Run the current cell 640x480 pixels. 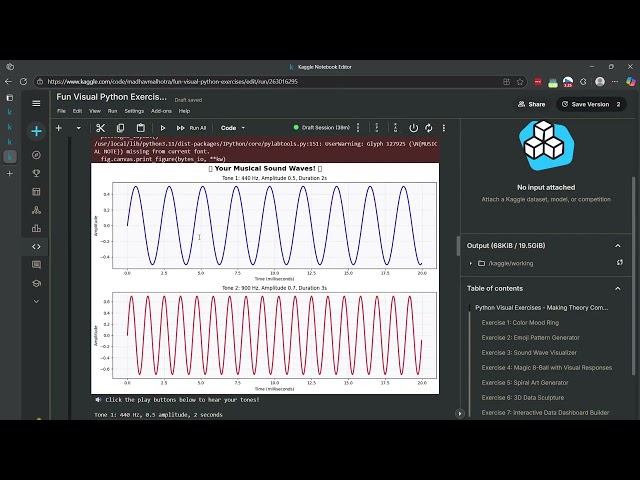[x=162, y=128]
